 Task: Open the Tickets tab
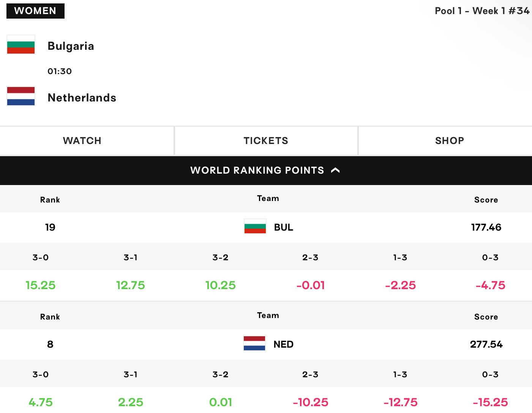pos(266,141)
